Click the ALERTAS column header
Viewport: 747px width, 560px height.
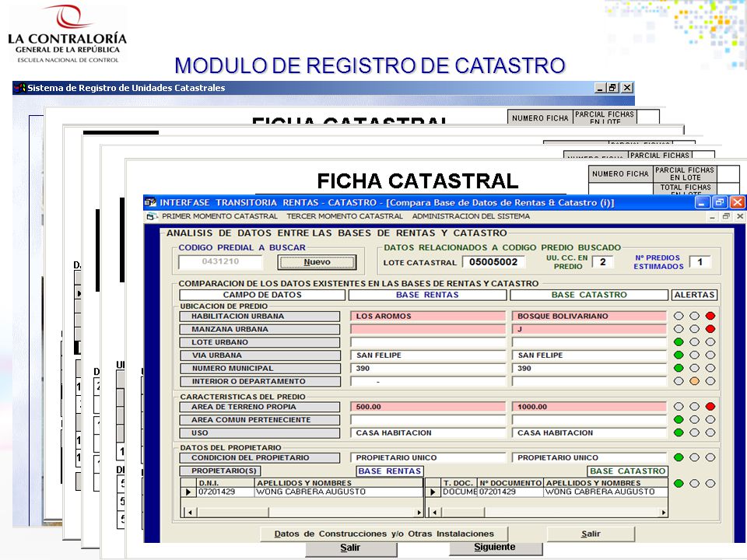pos(694,295)
